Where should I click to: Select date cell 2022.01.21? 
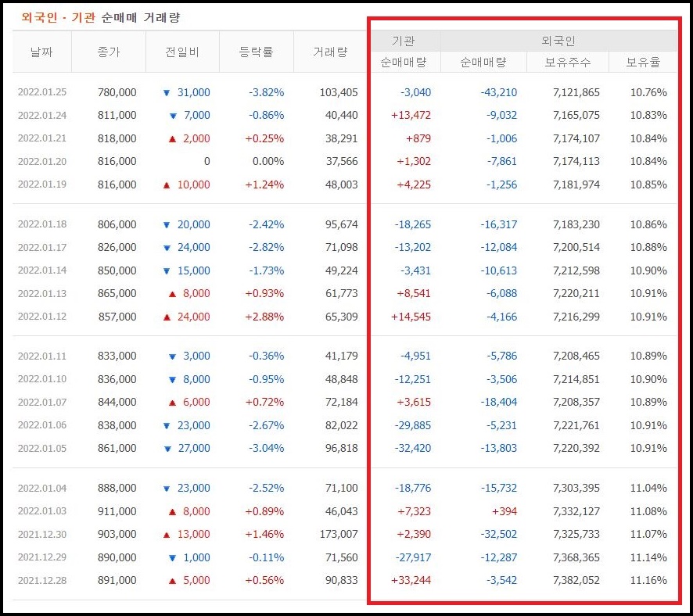point(42,138)
